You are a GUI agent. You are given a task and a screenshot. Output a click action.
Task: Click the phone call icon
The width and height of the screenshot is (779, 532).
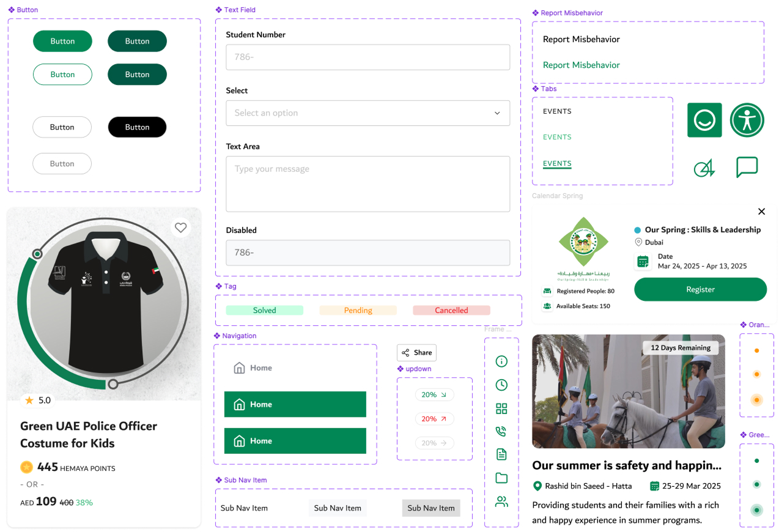(501, 431)
